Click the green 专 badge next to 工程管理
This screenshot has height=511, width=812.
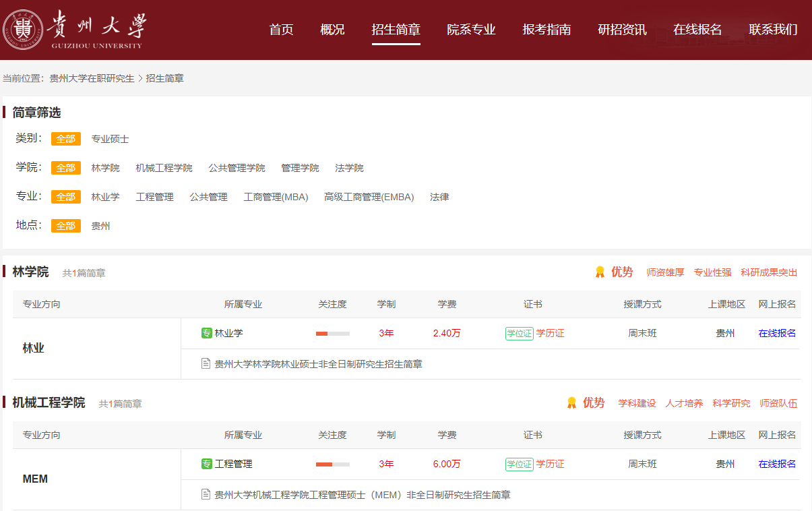pos(207,464)
